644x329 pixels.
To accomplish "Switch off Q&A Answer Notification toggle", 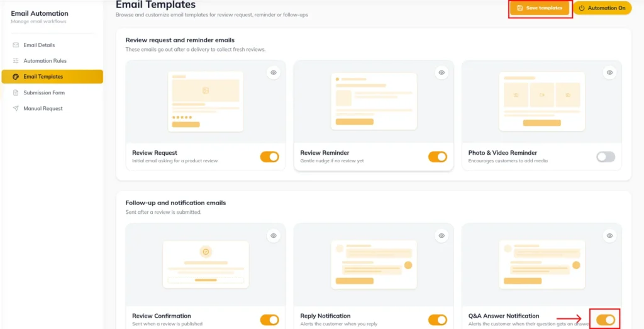I will coord(606,320).
